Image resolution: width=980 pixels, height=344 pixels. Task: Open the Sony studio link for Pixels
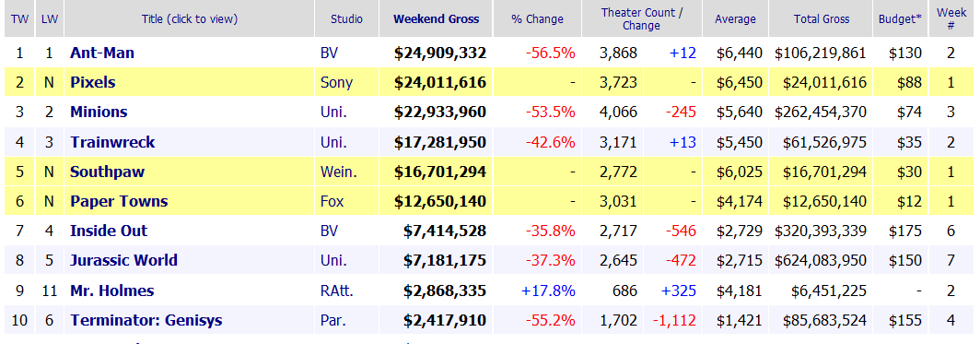coord(337,82)
